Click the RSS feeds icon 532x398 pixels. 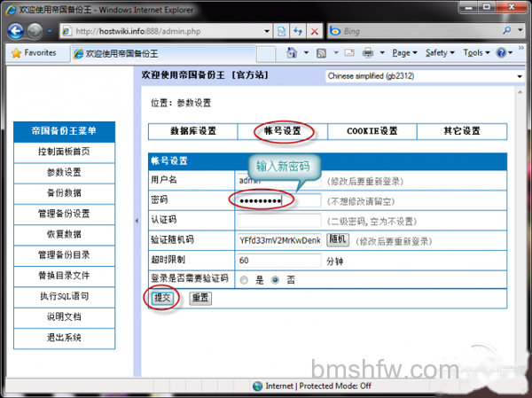tap(321, 53)
